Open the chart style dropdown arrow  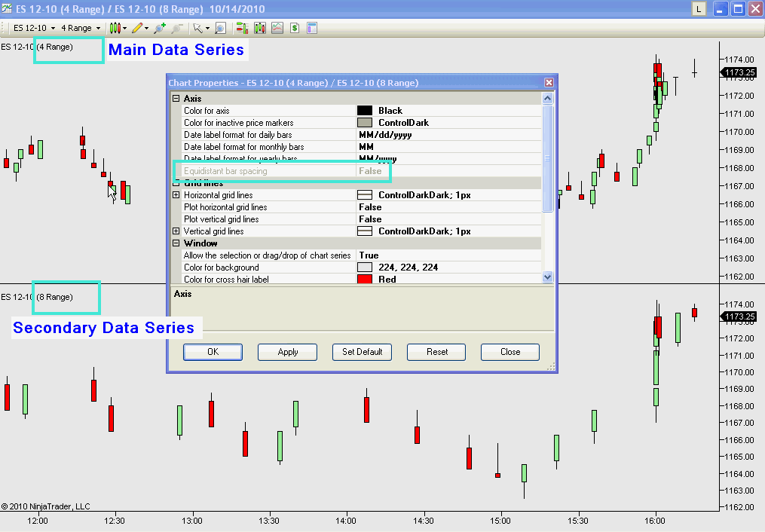pos(125,29)
